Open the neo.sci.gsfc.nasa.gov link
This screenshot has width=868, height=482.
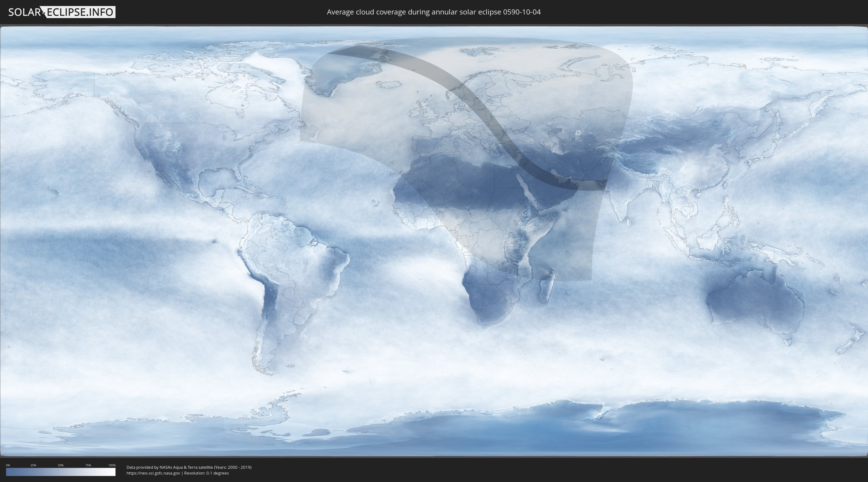(153, 473)
